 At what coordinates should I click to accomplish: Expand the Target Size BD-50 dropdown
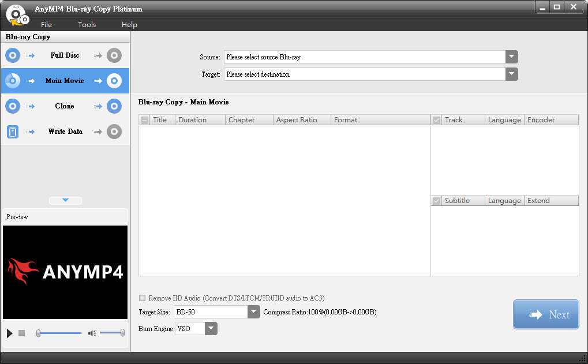click(x=253, y=312)
